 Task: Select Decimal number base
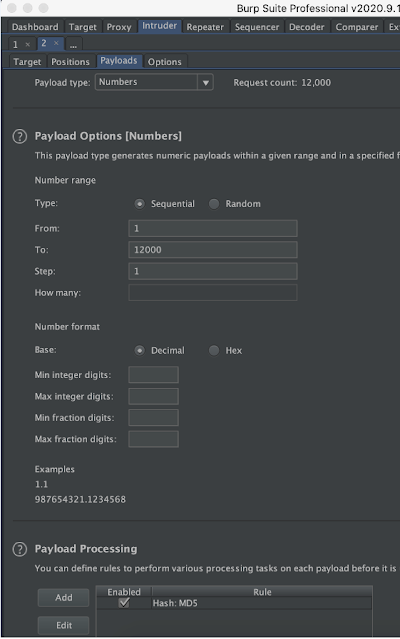click(140, 350)
